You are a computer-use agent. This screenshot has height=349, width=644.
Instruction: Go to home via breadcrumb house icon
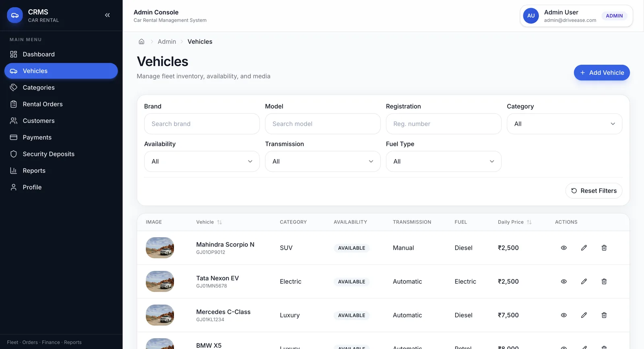[x=142, y=41]
